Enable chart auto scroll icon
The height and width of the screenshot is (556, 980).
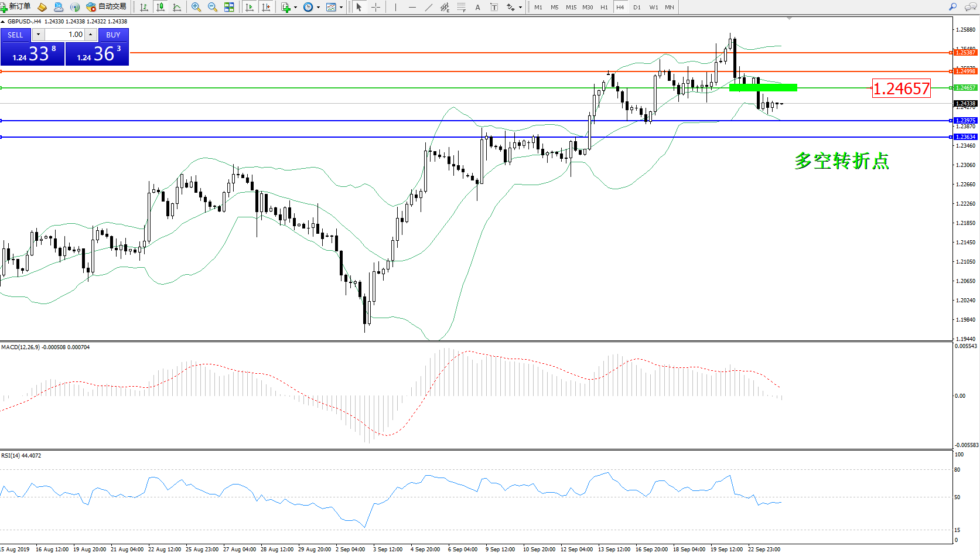pyautogui.click(x=250, y=7)
